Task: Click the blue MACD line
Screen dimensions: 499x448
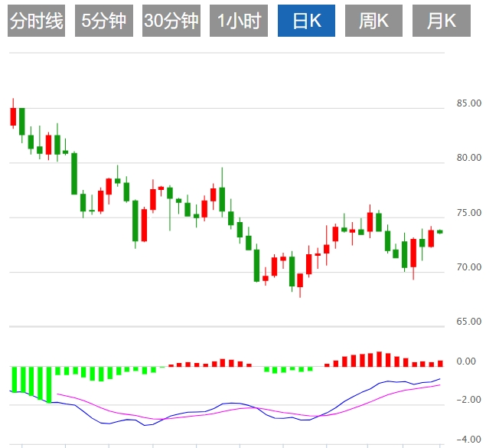Action: 230,403
